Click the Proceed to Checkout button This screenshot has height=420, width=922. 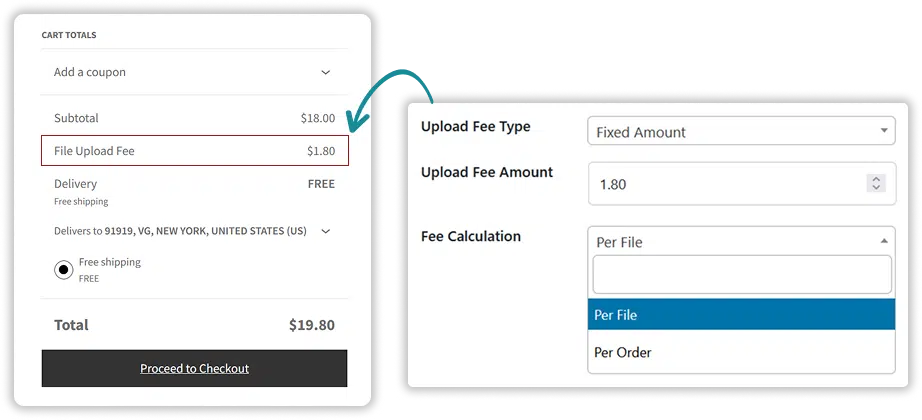point(194,368)
